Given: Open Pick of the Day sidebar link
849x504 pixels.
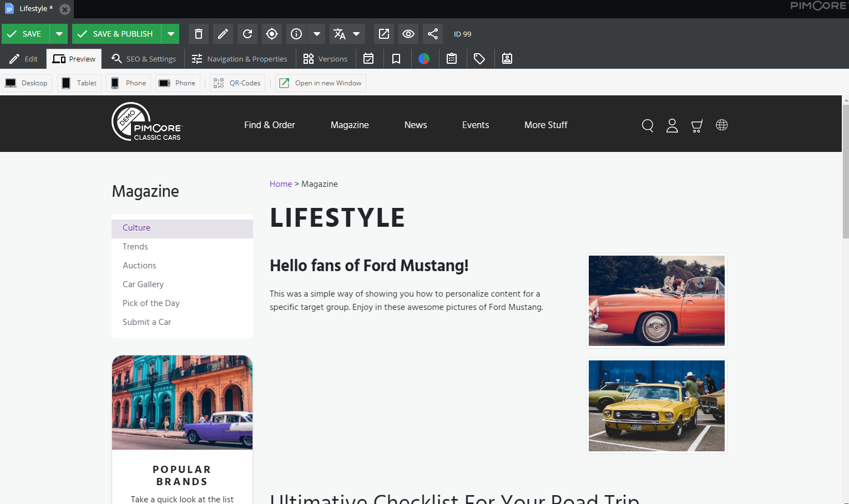Looking at the screenshot, I should coord(182,303).
